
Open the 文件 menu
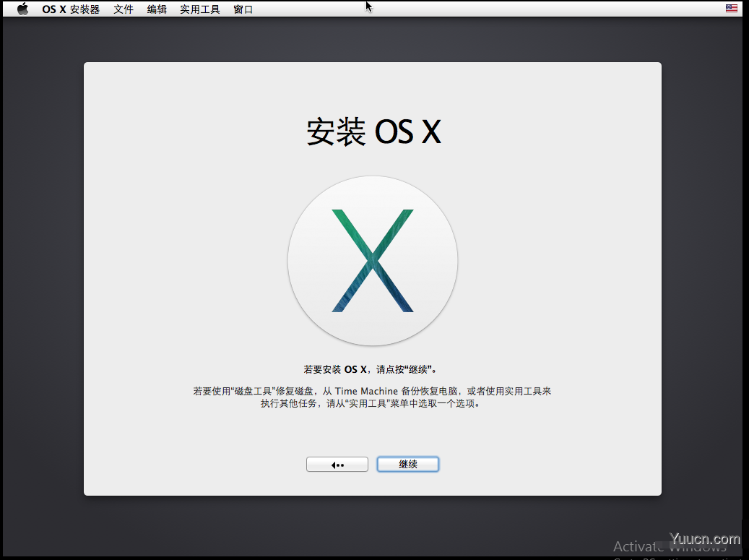[124, 9]
